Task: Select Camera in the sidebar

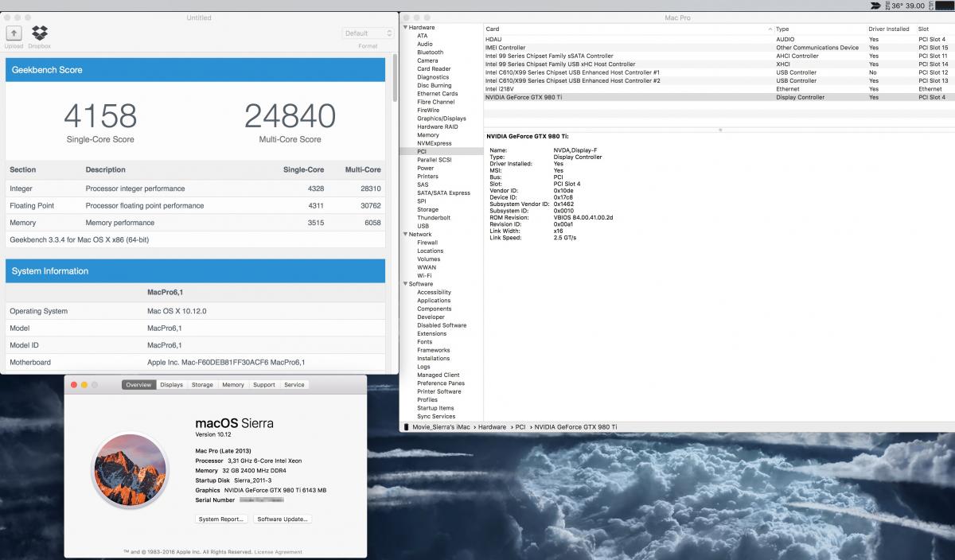Action: [427, 60]
